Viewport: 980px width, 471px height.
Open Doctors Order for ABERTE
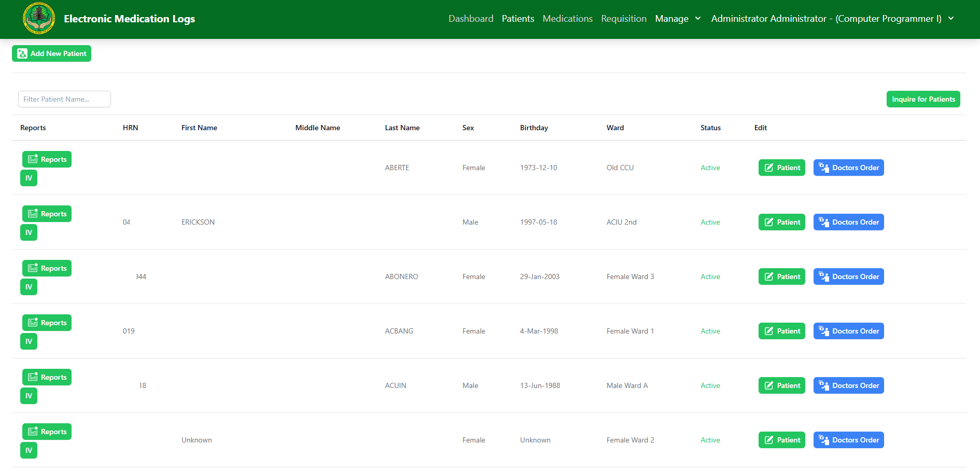point(848,168)
